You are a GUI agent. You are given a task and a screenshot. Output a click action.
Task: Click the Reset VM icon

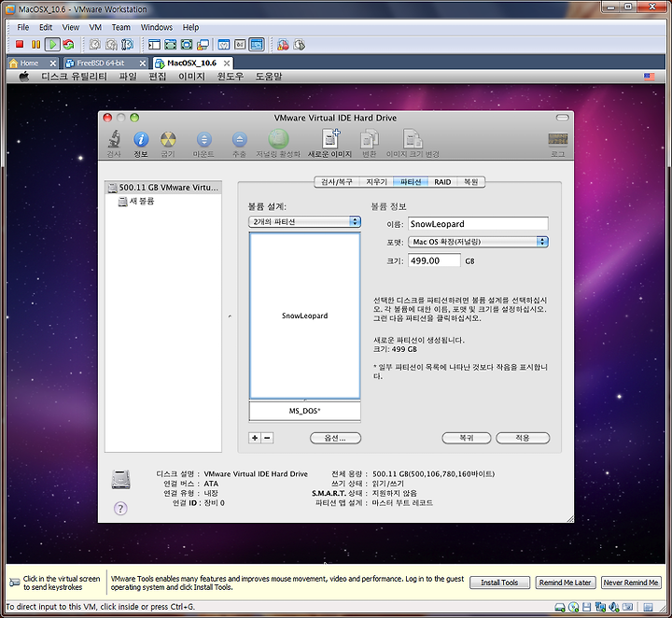tap(68, 44)
